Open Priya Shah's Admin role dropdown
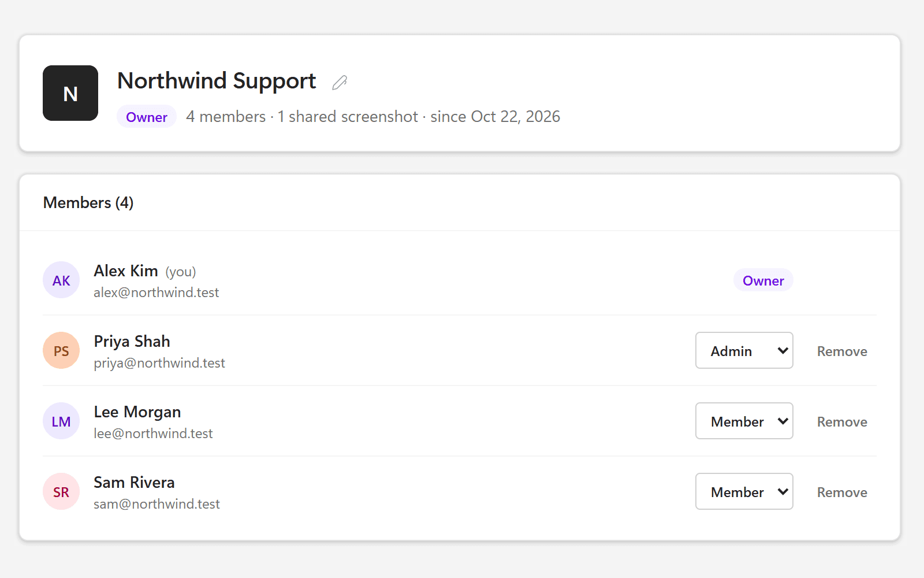The width and height of the screenshot is (924, 578). click(x=744, y=350)
